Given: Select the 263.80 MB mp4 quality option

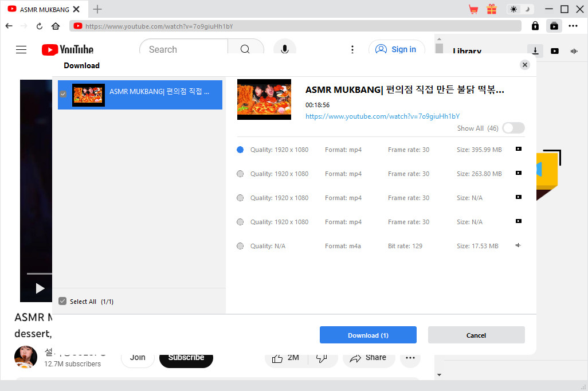Looking at the screenshot, I should [240, 174].
